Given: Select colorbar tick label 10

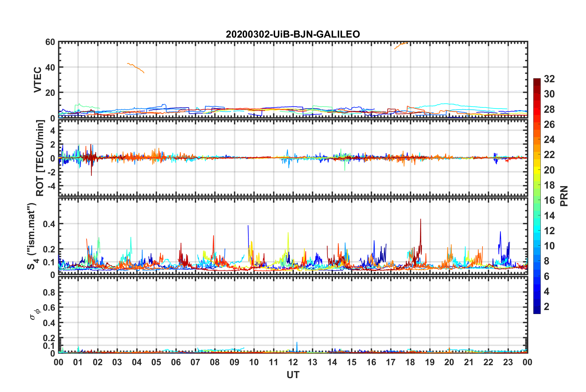Looking at the screenshot, I should (x=549, y=246).
